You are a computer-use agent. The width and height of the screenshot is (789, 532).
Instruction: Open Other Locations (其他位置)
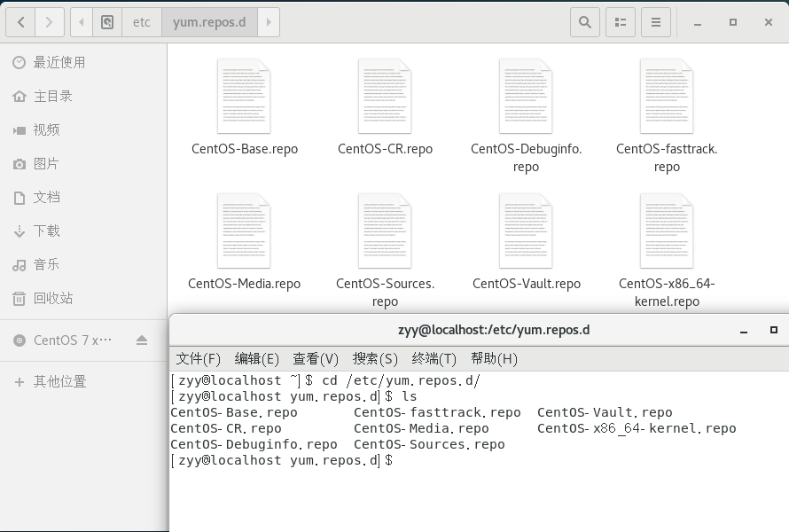[x=83, y=381]
